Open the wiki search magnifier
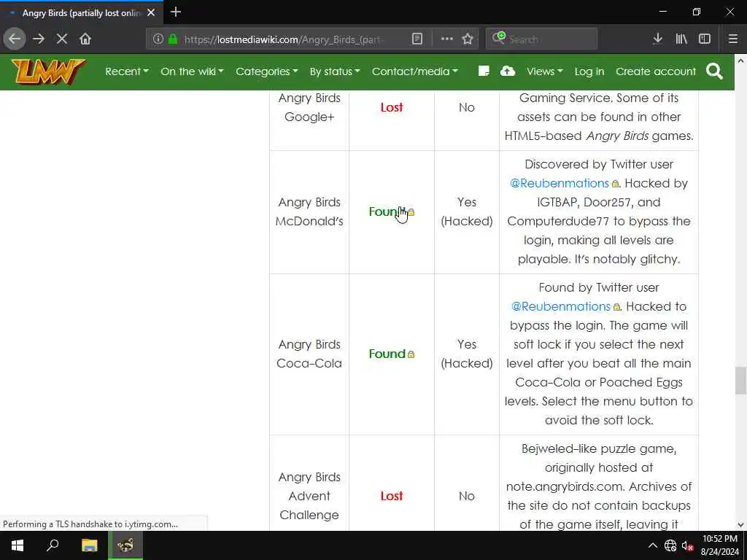This screenshot has width=747, height=560. pyautogui.click(x=715, y=71)
